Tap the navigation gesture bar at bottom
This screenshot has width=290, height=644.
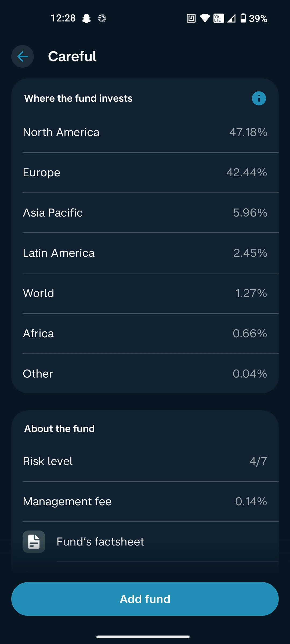tap(145, 637)
